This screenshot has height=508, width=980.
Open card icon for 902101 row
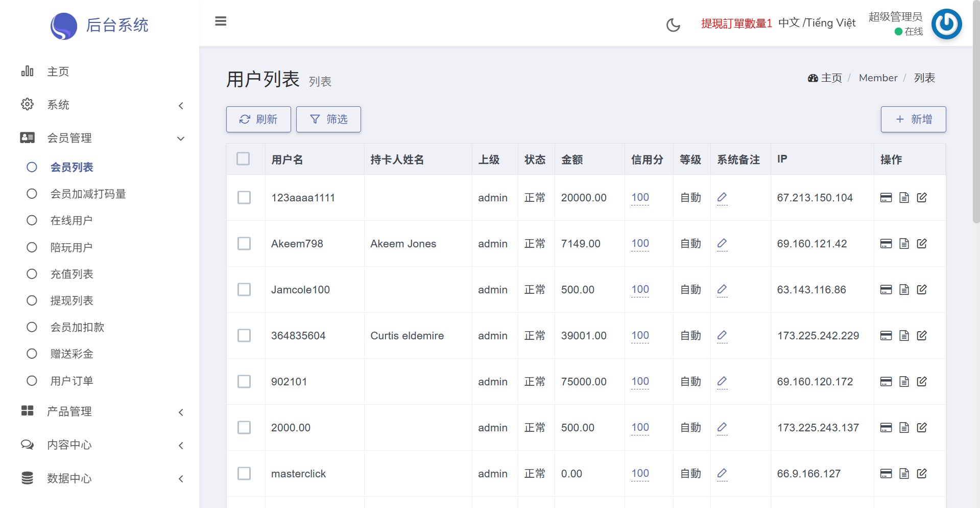point(886,382)
